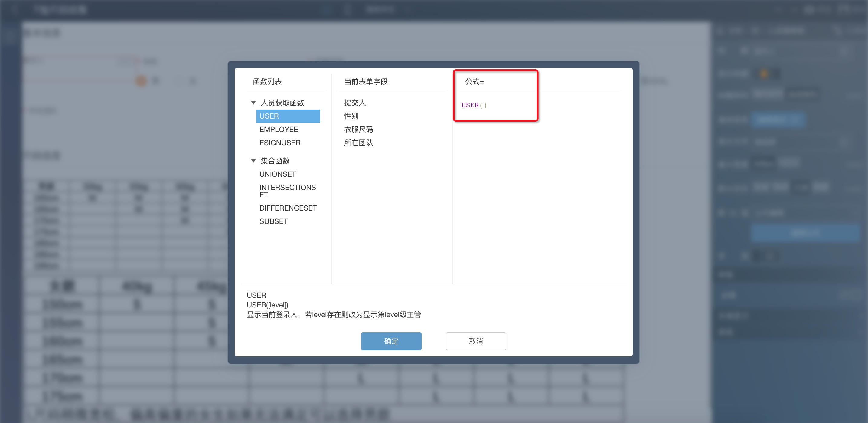Click the USER([level]) syntax description
Image resolution: width=868 pixels, height=423 pixels.
(267, 305)
